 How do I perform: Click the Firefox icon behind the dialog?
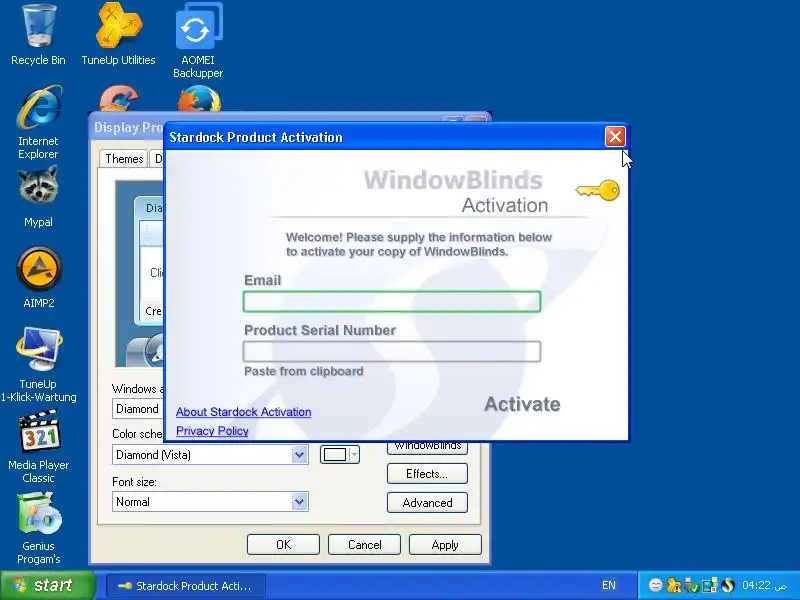(199, 99)
